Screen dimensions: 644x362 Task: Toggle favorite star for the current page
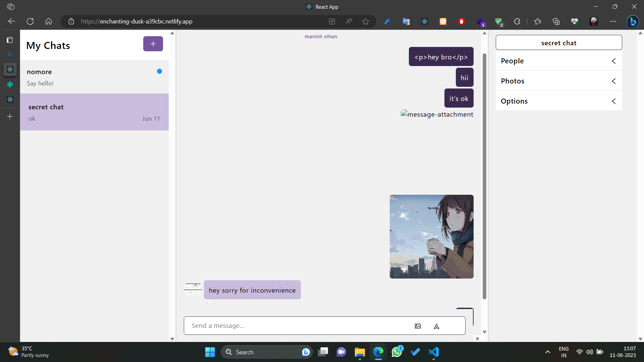pyautogui.click(x=366, y=21)
